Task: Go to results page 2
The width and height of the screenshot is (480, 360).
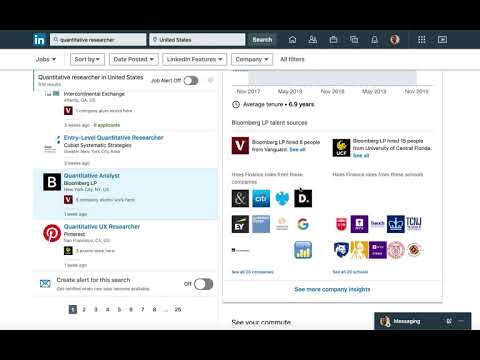Action: [84, 310]
